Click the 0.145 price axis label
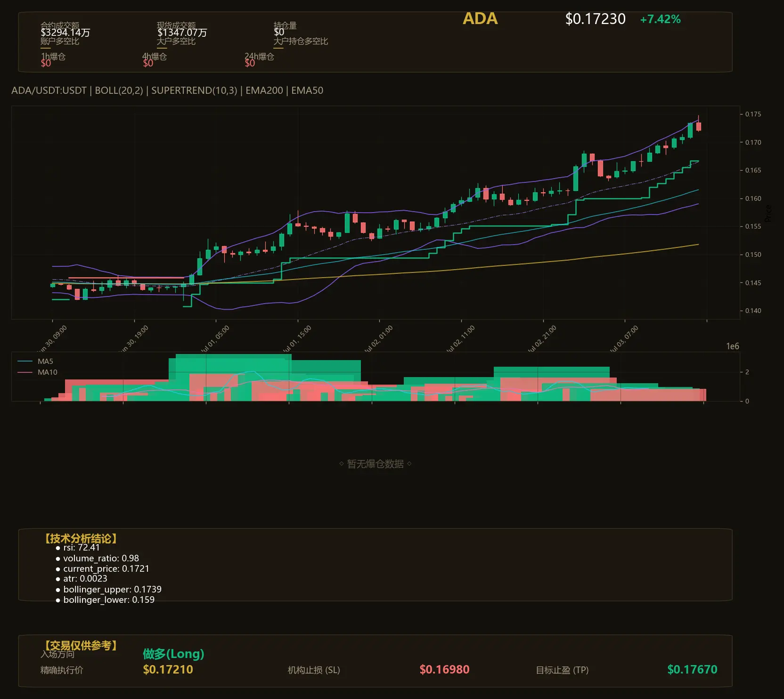The height and width of the screenshot is (699, 784). [753, 283]
